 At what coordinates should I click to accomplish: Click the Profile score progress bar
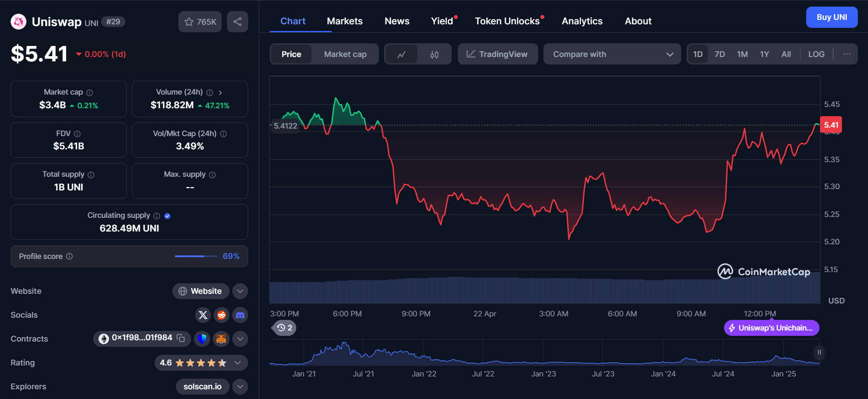point(196,256)
